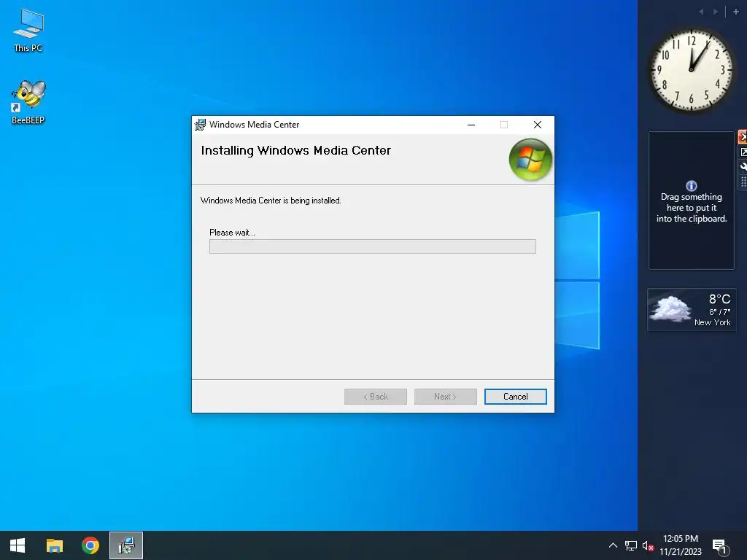
Task: Open the taskbar clock and date
Action: [x=681, y=545]
